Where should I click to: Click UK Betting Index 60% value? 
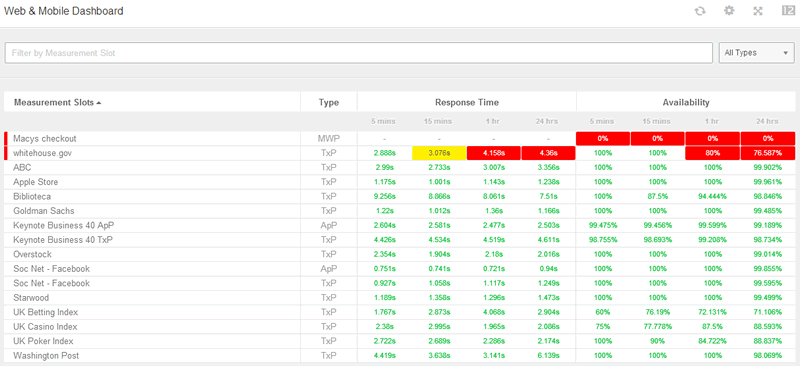coord(603,312)
